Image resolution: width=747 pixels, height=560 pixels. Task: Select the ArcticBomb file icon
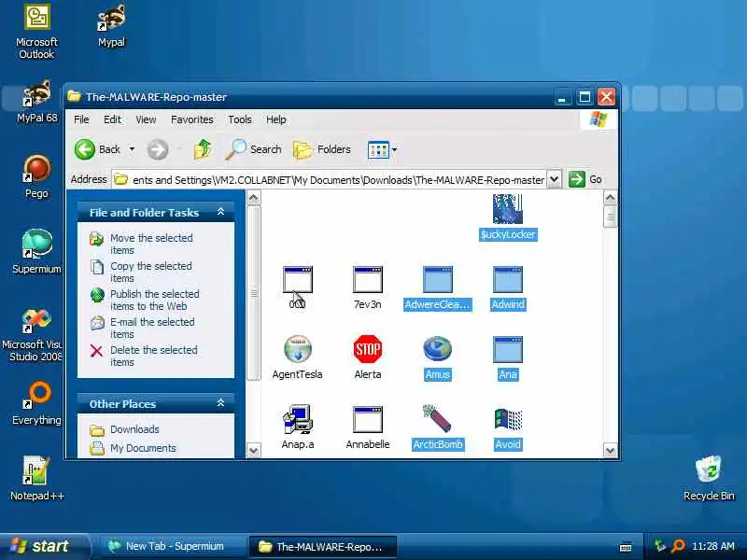(x=437, y=419)
